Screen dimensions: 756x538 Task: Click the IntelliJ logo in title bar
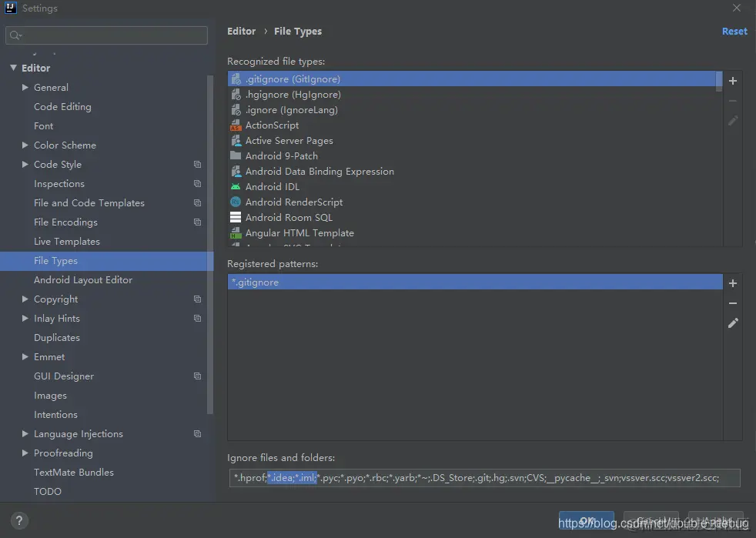[11, 8]
